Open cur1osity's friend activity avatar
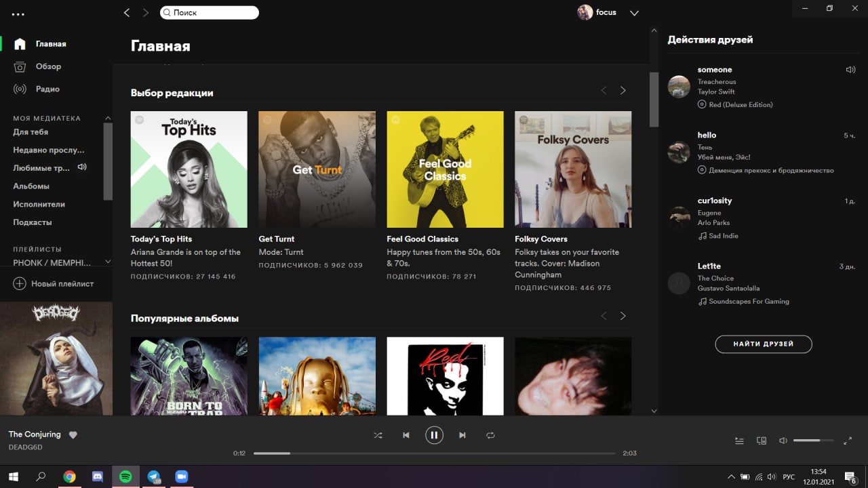Screen dimensions: 868x488 tap(679, 218)
